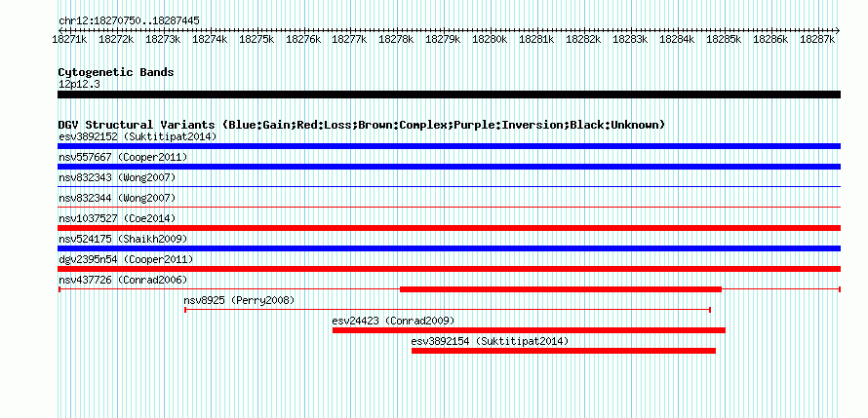Screen dimensions: 868x418
Task: Click the 18284k ruler tick label
Action: point(677,40)
